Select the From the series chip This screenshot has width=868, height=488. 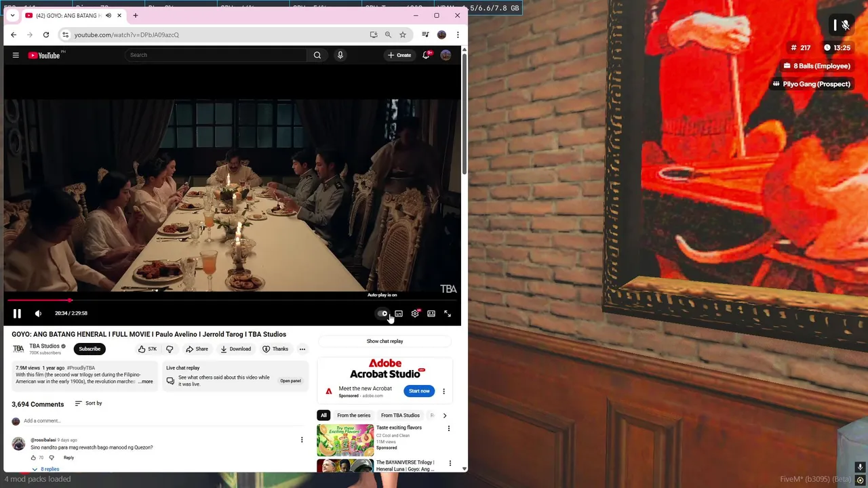[354, 415]
